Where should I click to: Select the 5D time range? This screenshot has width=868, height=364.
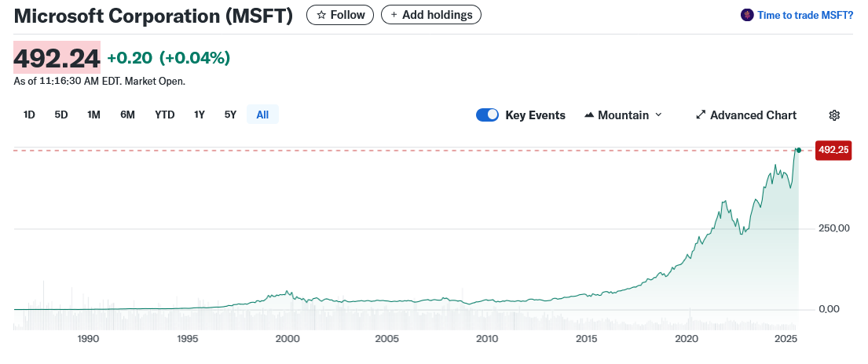61,115
